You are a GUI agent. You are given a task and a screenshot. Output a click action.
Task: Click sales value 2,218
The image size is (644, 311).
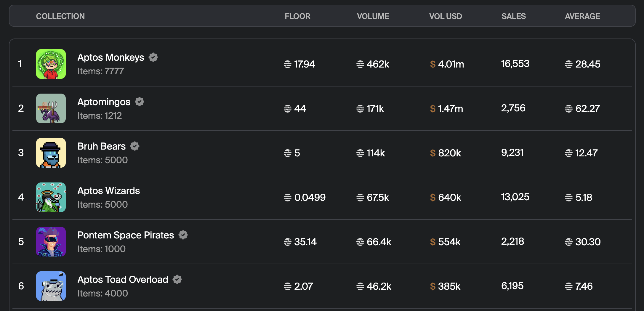[513, 242]
